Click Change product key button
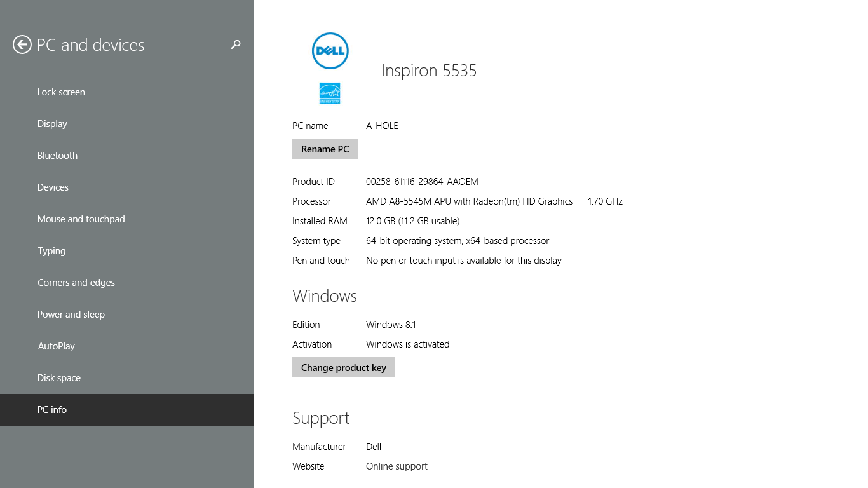 click(344, 367)
